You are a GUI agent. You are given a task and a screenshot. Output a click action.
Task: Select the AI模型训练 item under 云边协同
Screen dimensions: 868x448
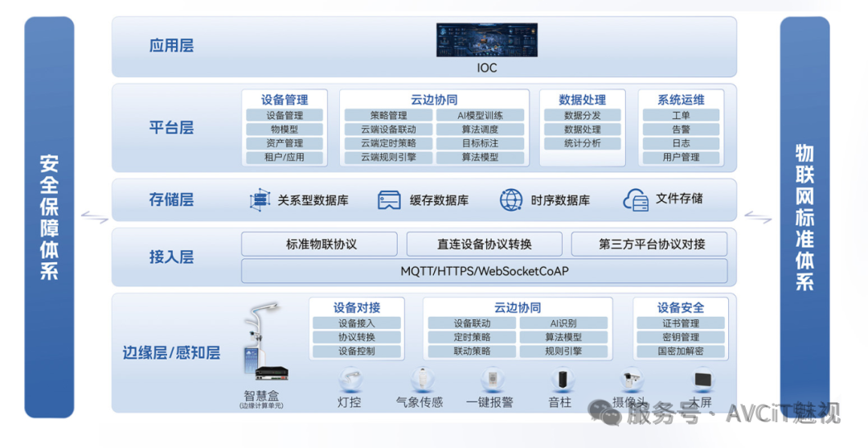pos(481,116)
